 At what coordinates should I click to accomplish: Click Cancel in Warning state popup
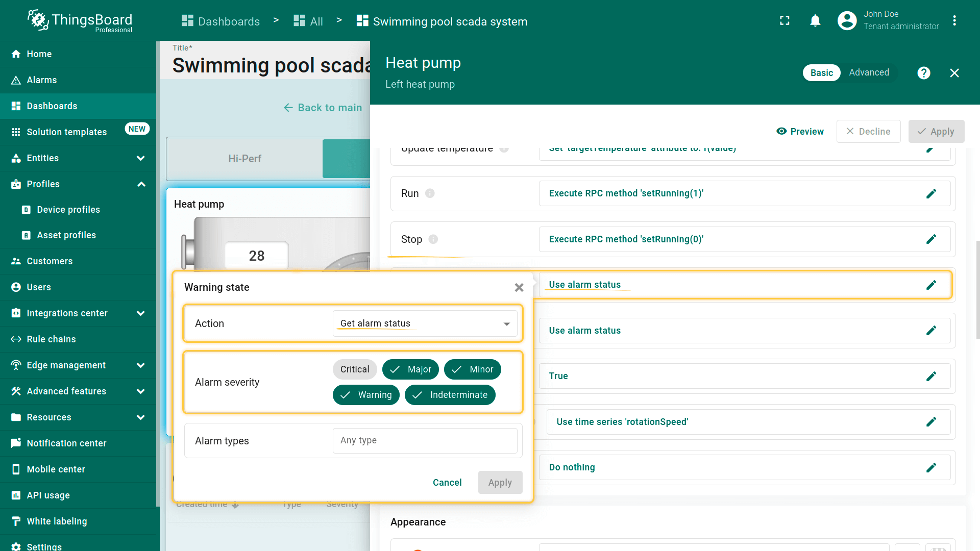447,483
